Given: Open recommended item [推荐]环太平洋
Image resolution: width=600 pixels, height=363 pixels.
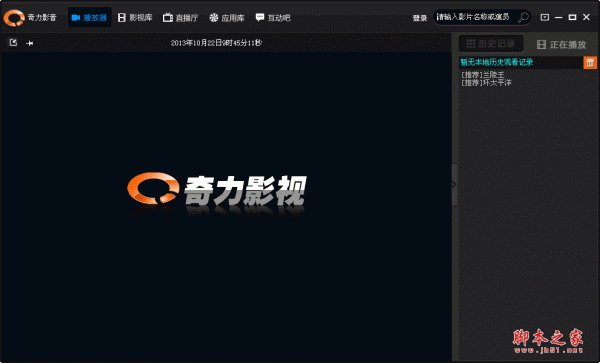Looking at the screenshot, I should coord(486,83).
